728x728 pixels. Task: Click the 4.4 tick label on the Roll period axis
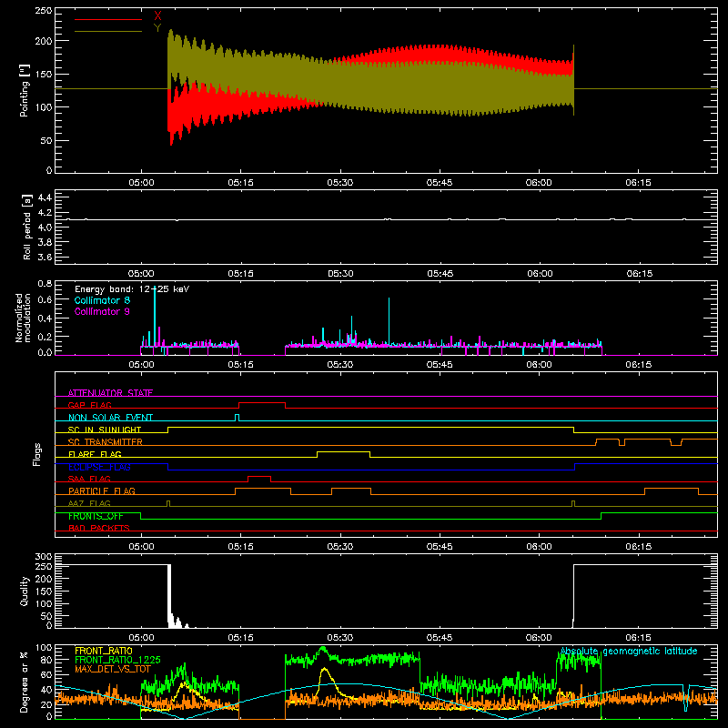(44, 197)
